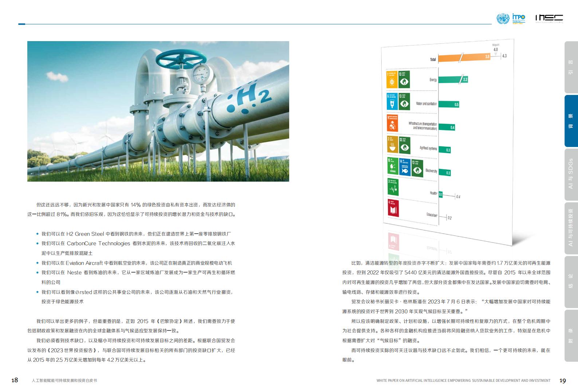
Task: Click the Infrastructure 0.4 bar
Action: click(x=447, y=127)
